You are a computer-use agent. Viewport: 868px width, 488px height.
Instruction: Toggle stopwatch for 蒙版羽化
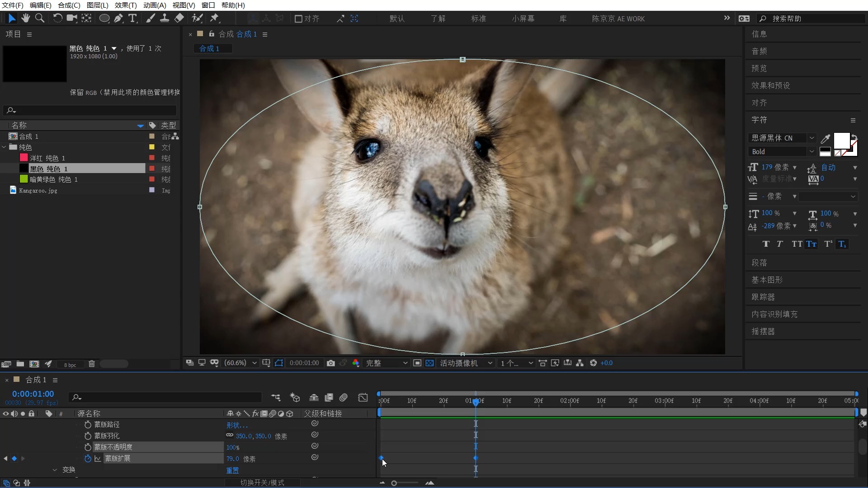(x=88, y=436)
